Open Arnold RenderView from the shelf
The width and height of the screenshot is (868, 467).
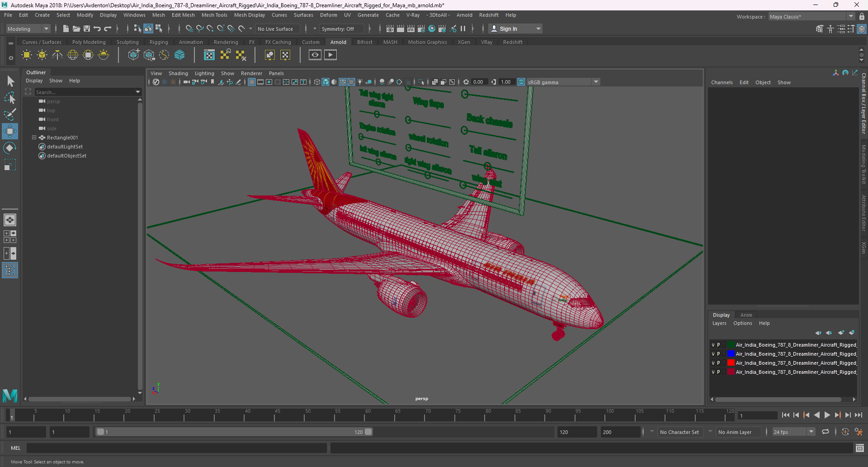(x=315, y=55)
